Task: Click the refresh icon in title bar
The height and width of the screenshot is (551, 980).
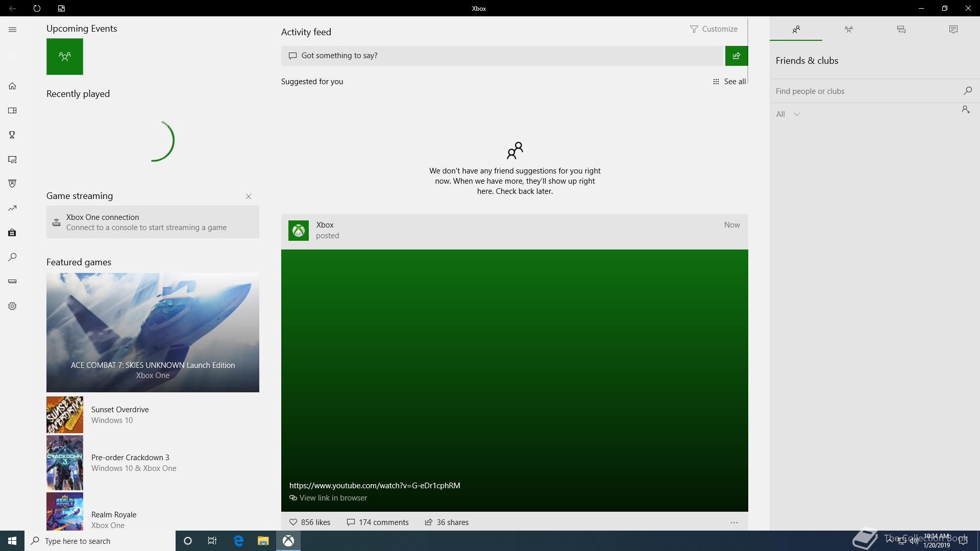Action: (37, 8)
